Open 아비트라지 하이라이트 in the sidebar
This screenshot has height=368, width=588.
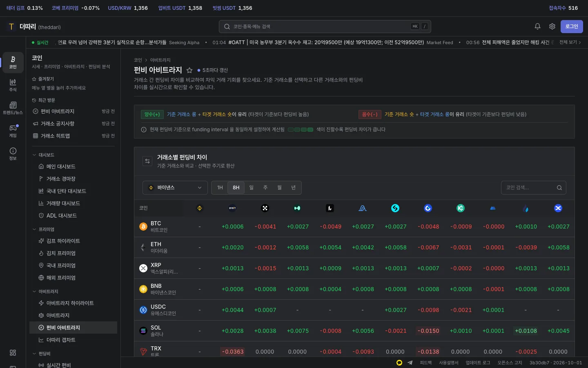(73, 303)
